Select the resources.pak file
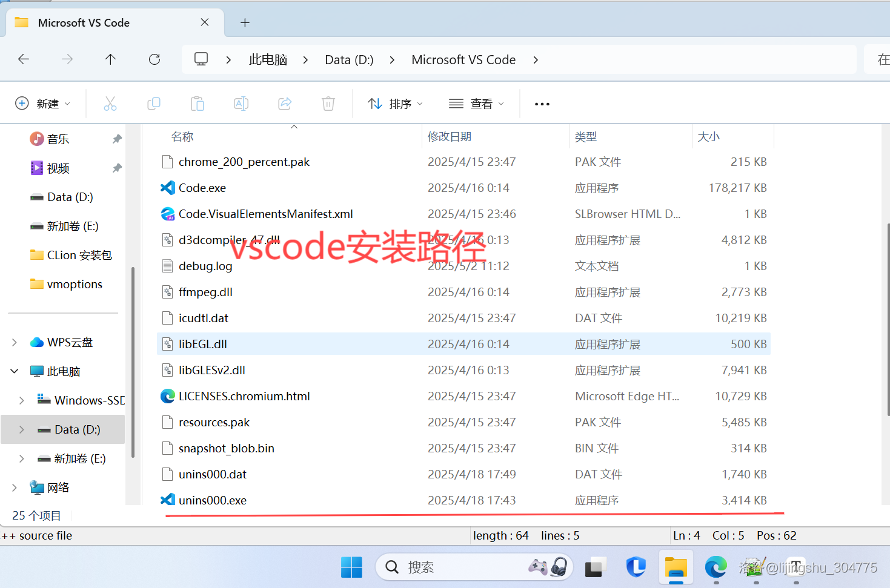Image resolution: width=890 pixels, height=588 pixels. pyautogui.click(x=463, y=422)
